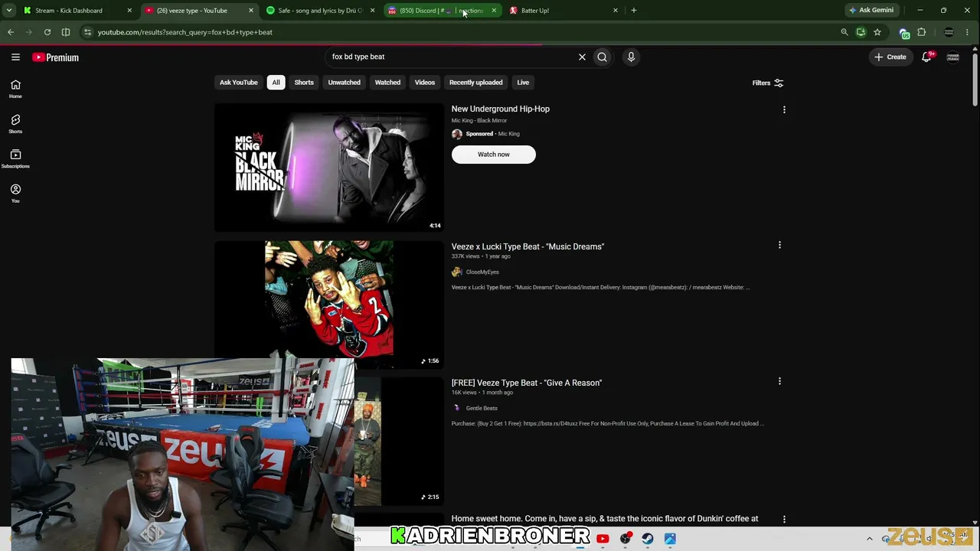The height and width of the screenshot is (551, 980).
Task: Open more options for "Music Dreams" video
Action: (x=779, y=246)
